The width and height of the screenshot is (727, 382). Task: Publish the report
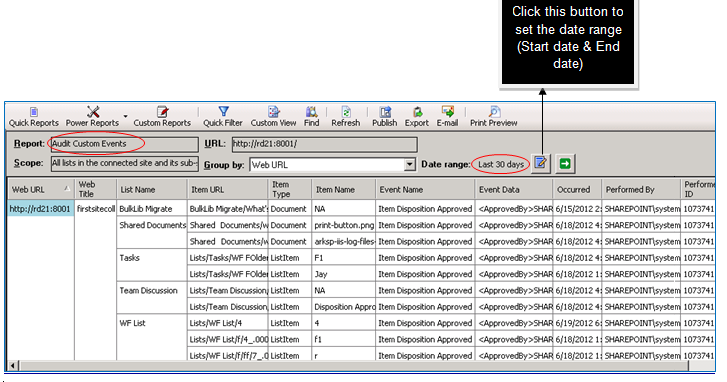point(385,117)
